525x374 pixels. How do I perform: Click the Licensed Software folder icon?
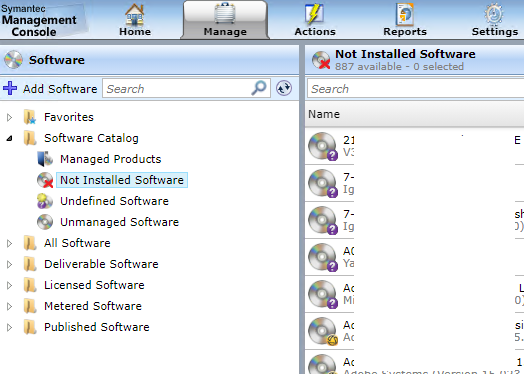[30, 285]
